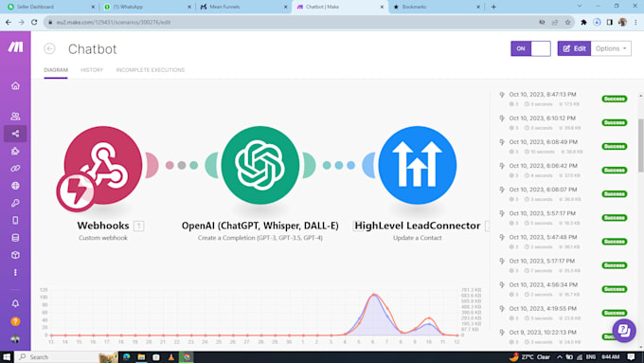Switch to the INCOMPLETE EXECUTIONS tab
The height and width of the screenshot is (363, 644).
point(151,70)
